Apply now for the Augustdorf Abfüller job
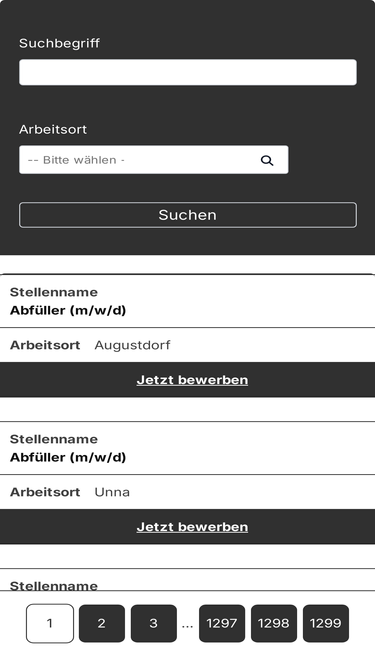 (192, 380)
